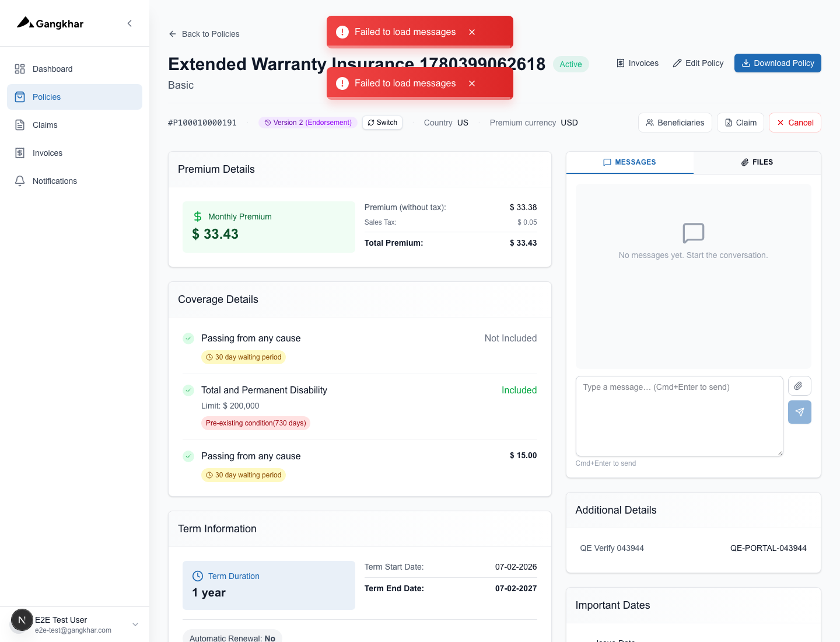Go back to Policies link
The height and width of the screenshot is (642, 840).
pyautogui.click(x=204, y=34)
